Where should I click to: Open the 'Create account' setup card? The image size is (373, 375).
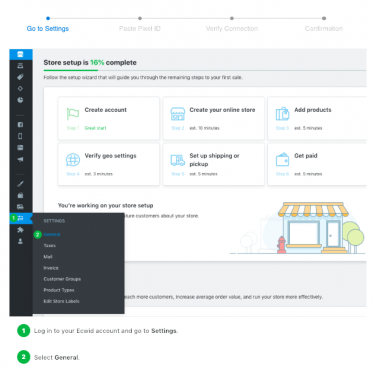pos(109,118)
